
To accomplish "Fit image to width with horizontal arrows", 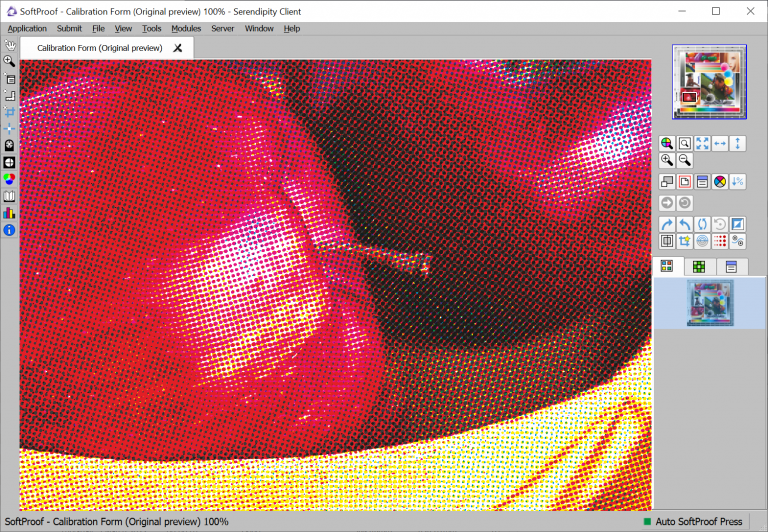I will (x=720, y=143).
